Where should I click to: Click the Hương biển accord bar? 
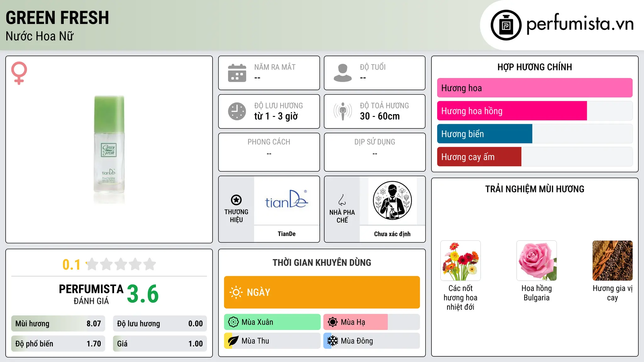pyautogui.click(x=535, y=134)
